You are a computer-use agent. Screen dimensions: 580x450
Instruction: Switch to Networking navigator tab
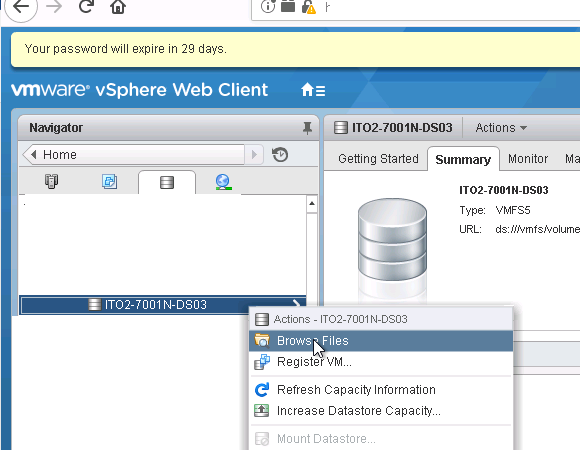click(x=223, y=182)
